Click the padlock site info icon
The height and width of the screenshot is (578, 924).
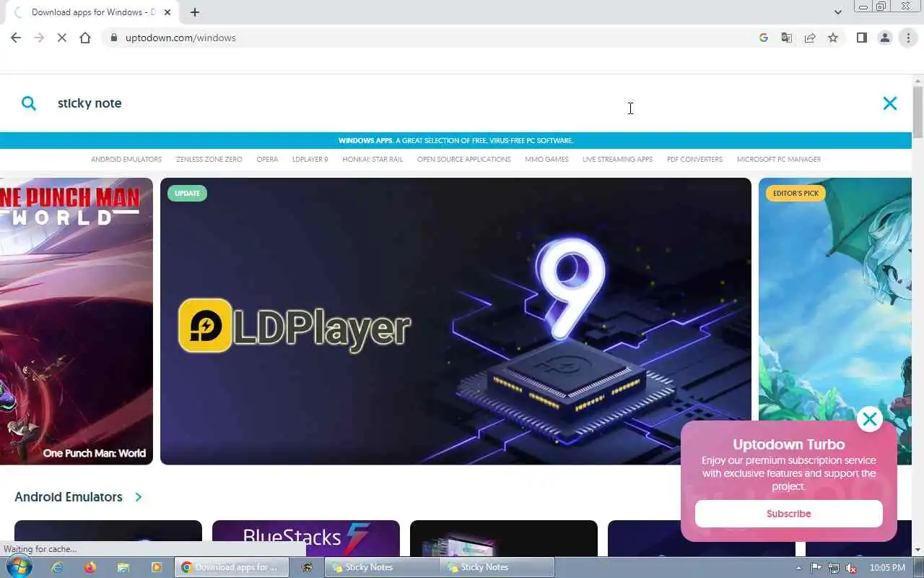tap(113, 38)
